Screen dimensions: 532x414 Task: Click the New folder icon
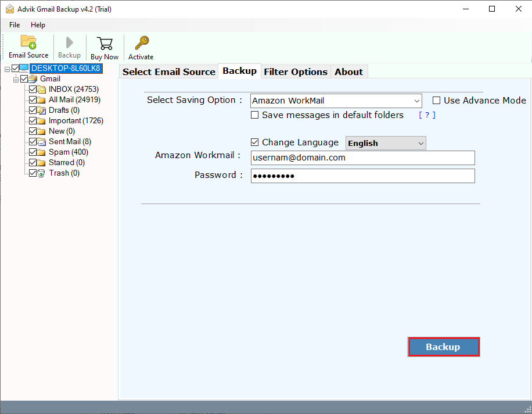point(41,131)
